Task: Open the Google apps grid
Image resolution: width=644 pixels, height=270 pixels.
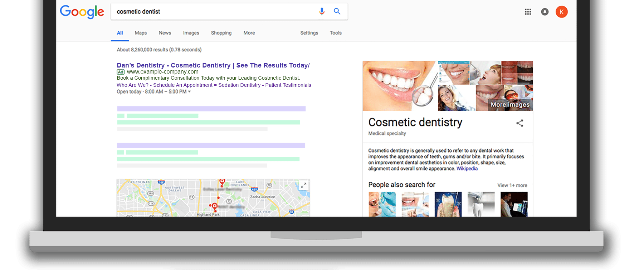Action: pyautogui.click(x=528, y=12)
